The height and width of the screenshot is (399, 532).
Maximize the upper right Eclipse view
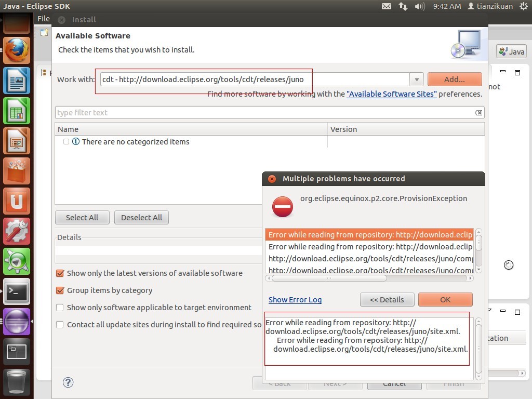pos(517,73)
